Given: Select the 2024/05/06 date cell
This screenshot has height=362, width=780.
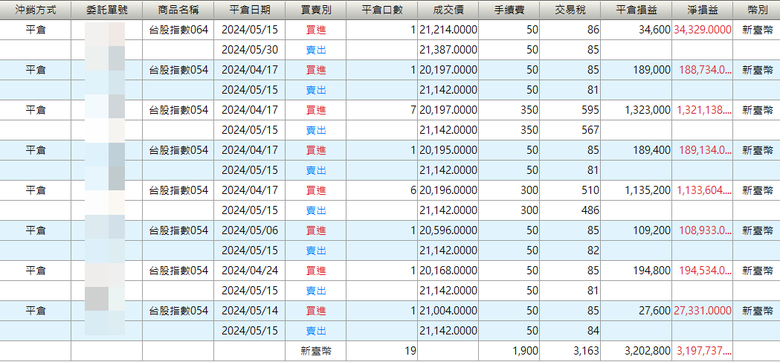Looking at the screenshot, I should point(250,230).
